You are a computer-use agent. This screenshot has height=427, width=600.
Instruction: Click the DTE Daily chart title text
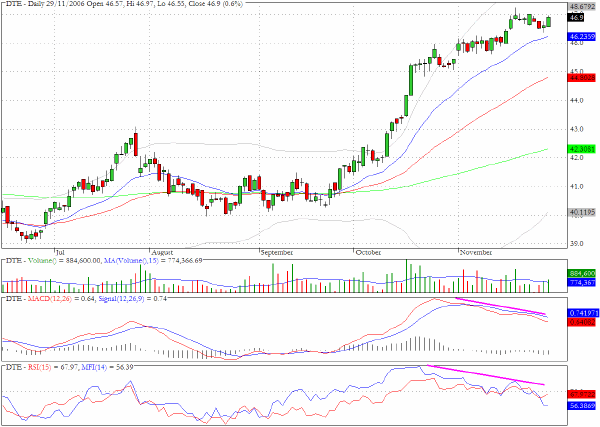124,3
